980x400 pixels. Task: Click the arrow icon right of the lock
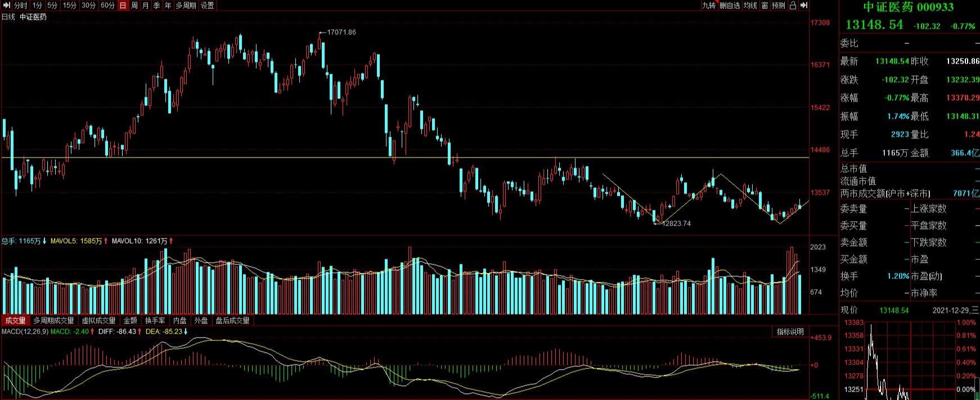click(x=804, y=5)
